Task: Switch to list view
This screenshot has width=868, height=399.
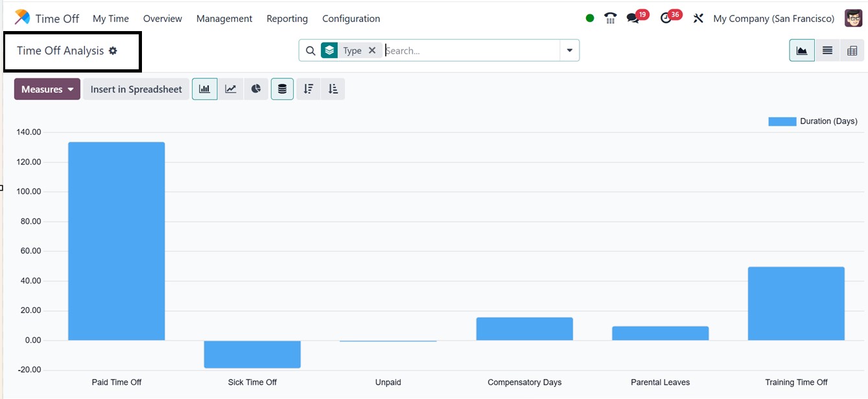Action: [827, 51]
